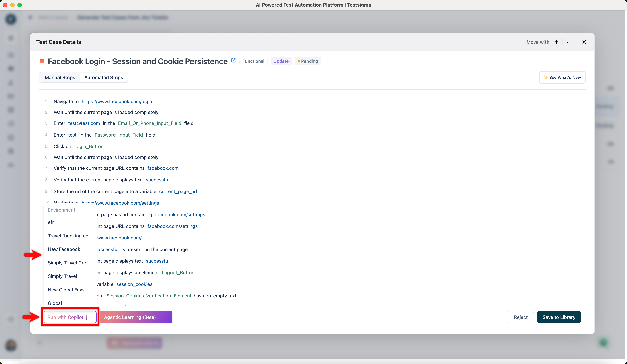
Task: Switch to the Automated Steps tab
Action: (x=104, y=77)
